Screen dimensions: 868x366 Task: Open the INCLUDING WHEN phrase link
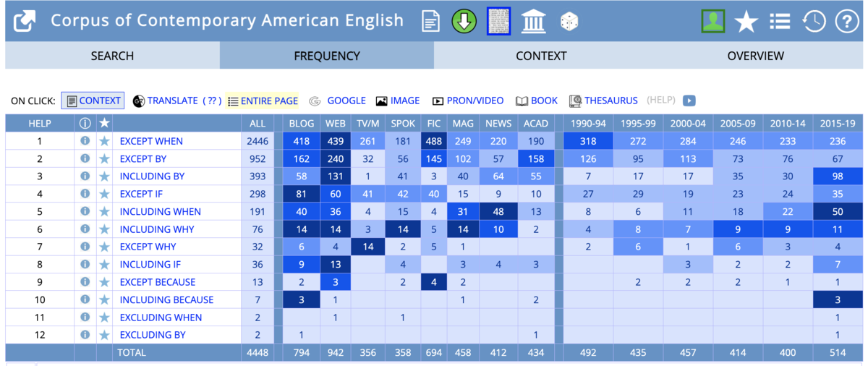coord(161,212)
